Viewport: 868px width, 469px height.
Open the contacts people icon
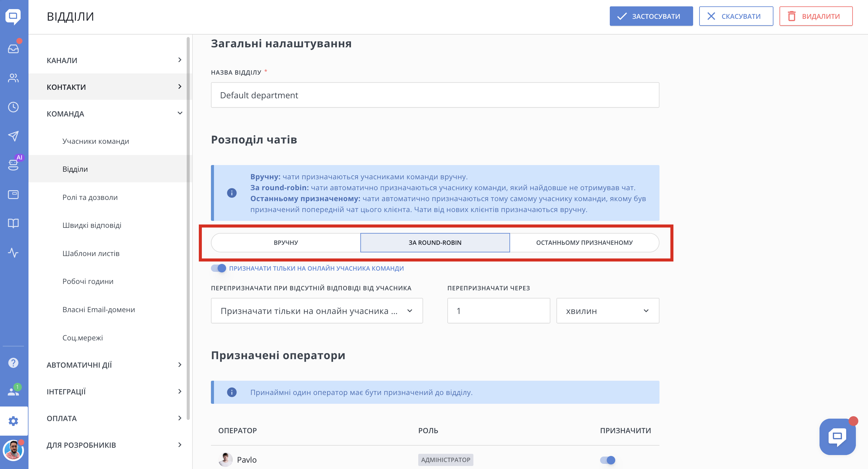[x=13, y=78]
